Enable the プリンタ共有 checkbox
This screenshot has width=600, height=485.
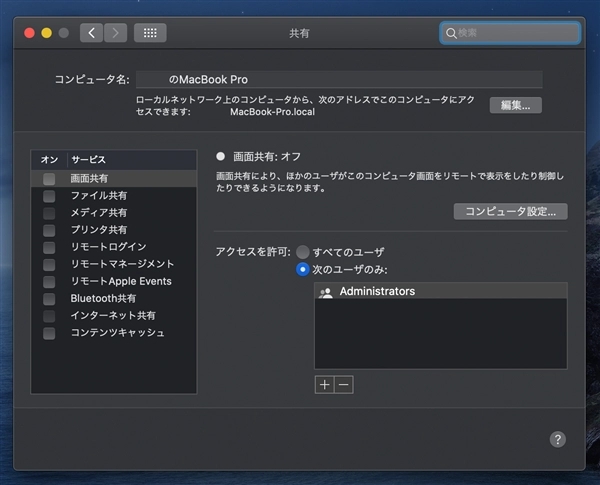(49, 230)
